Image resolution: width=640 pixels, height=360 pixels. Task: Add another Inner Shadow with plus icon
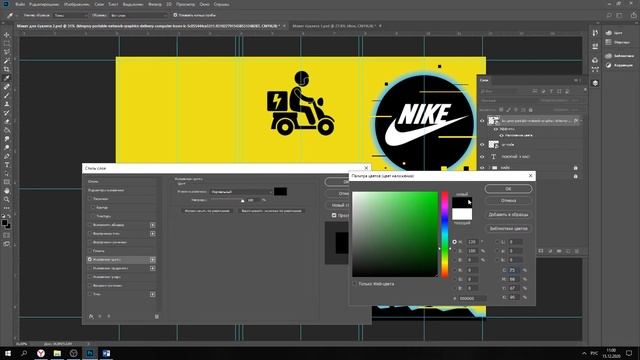pyautogui.click(x=153, y=233)
